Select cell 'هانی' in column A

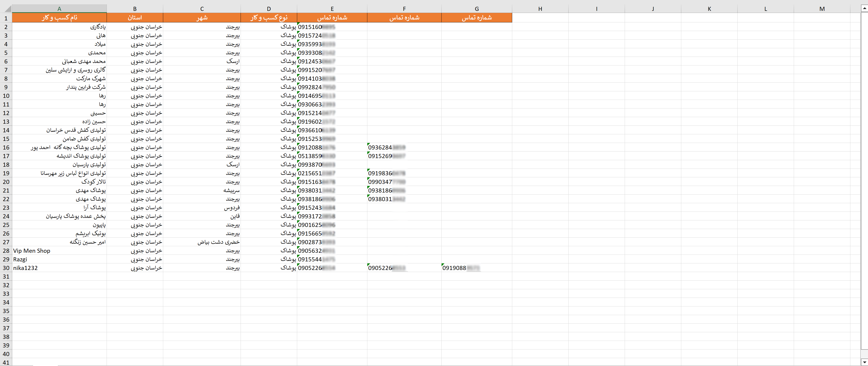59,35
